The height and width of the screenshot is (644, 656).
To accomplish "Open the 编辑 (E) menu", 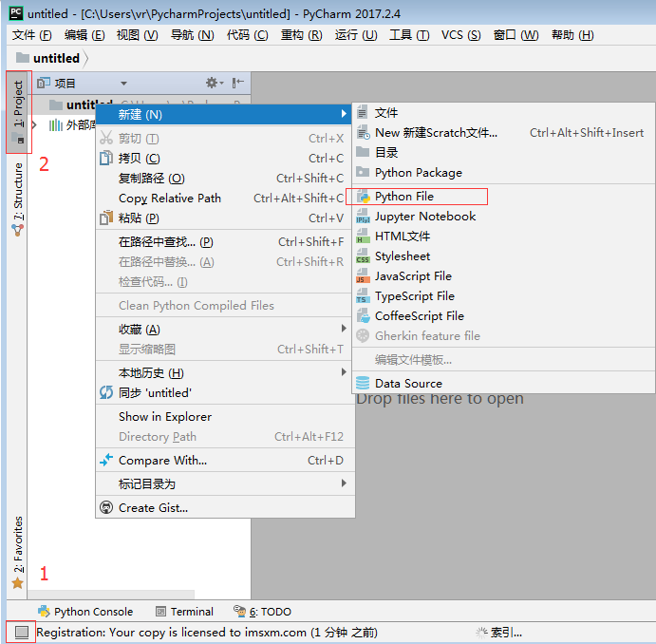I will coord(84,35).
